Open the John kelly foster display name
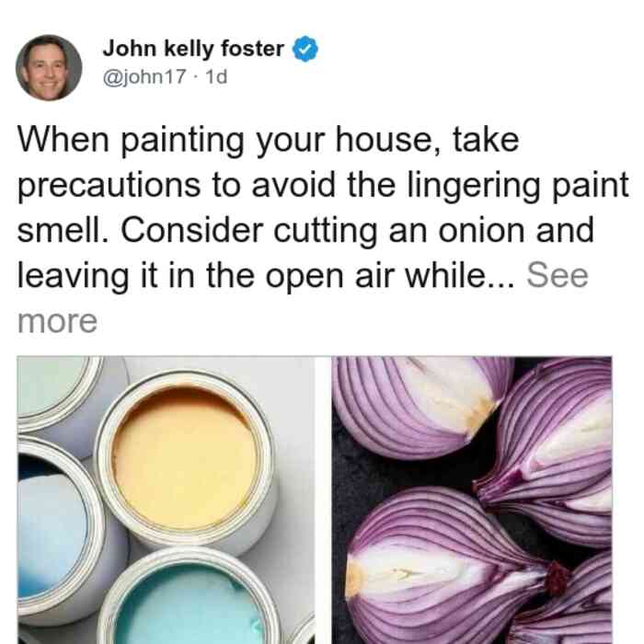644x644 pixels. click(193, 49)
